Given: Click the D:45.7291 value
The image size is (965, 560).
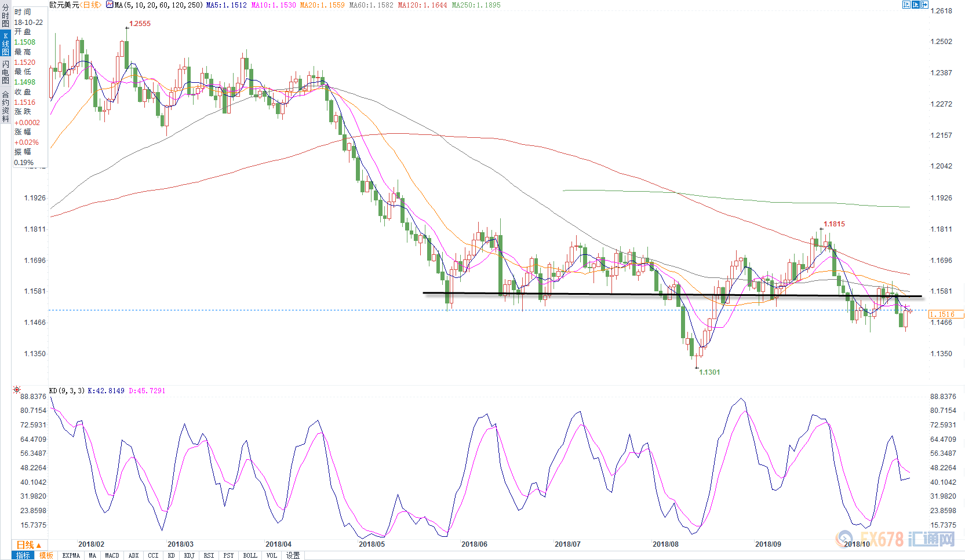Looking at the screenshot, I should tap(147, 391).
